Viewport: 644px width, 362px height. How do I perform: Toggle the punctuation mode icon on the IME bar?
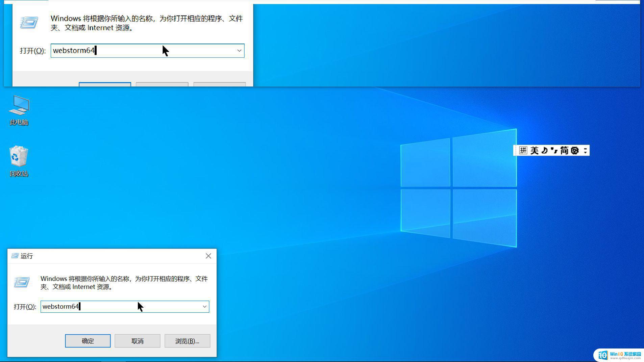click(x=554, y=150)
